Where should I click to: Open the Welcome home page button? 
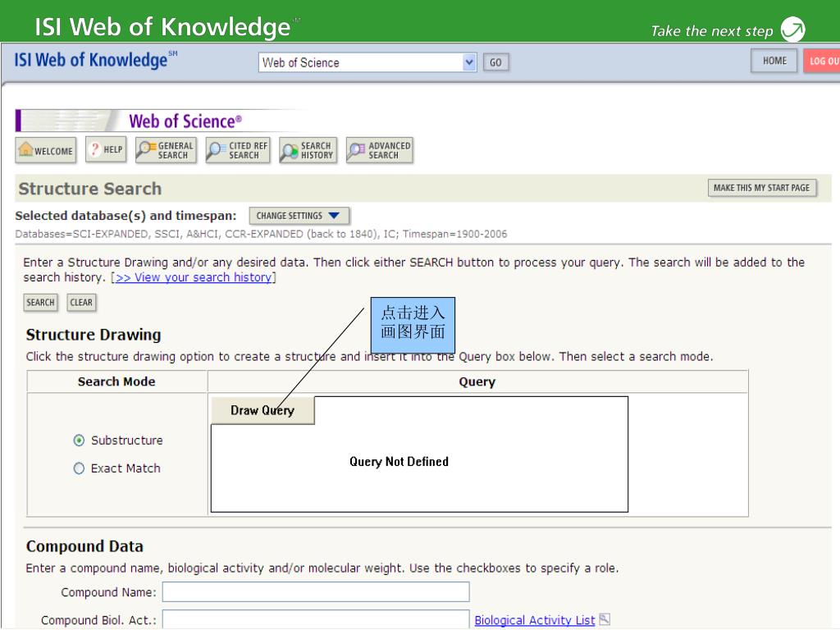(46, 151)
